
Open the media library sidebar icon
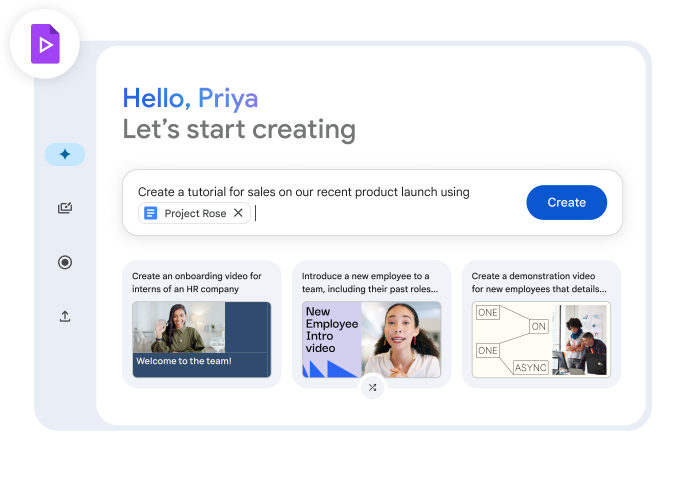[x=65, y=208]
